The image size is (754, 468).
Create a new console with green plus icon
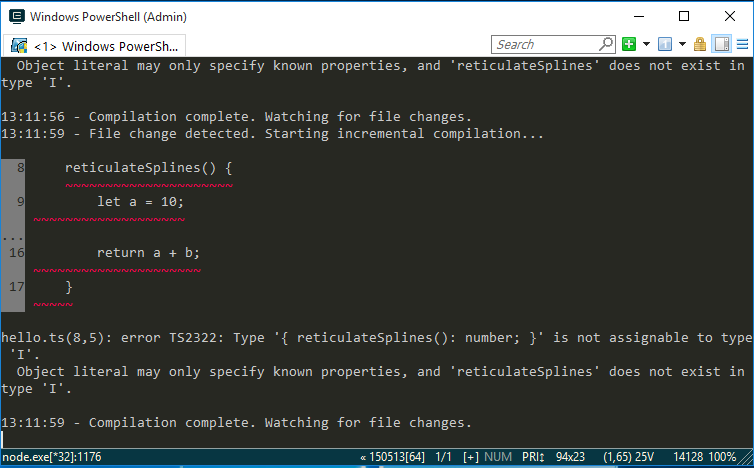628,44
